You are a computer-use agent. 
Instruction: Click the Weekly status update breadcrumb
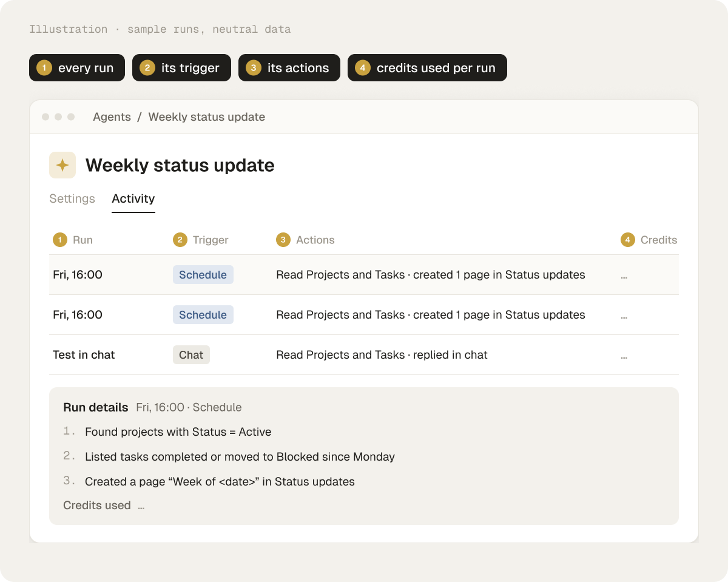(207, 117)
